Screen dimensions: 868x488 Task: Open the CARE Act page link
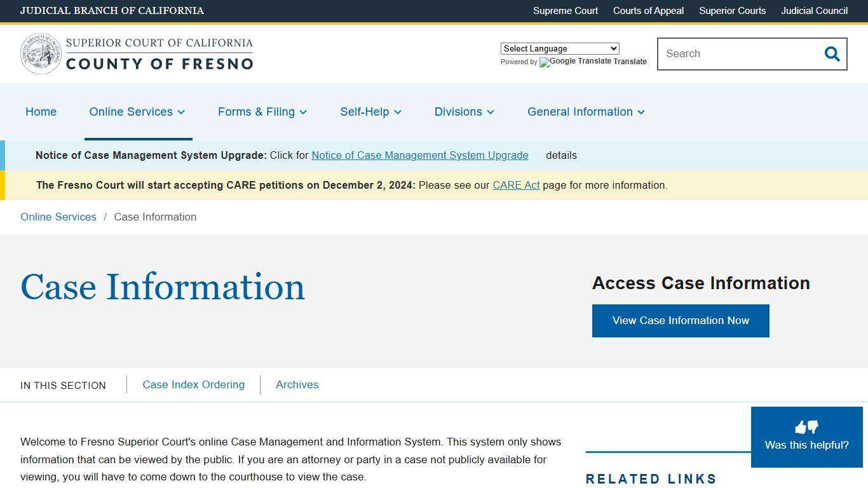(516, 185)
